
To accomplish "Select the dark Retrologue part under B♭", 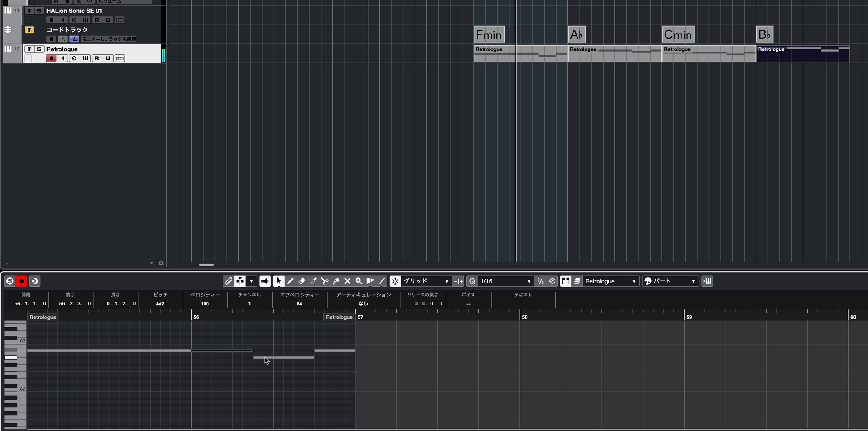I will coord(803,53).
